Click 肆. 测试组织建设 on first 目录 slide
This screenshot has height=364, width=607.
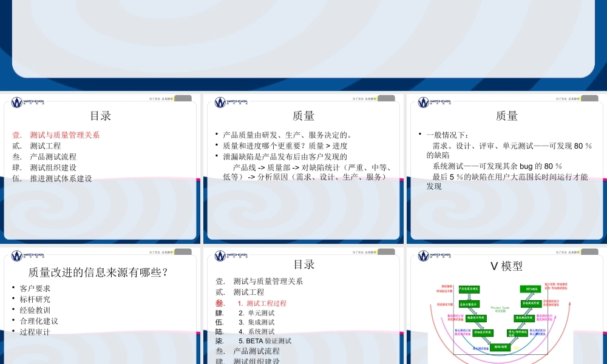pyautogui.click(x=44, y=167)
